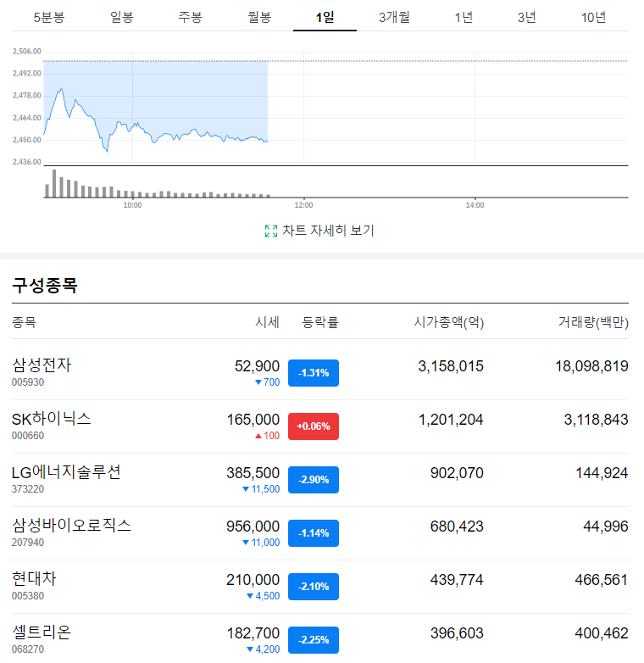Viewport: 644px width, 663px height.
Task: Select the 3개월 chart period tab
Action: pyautogui.click(x=394, y=17)
